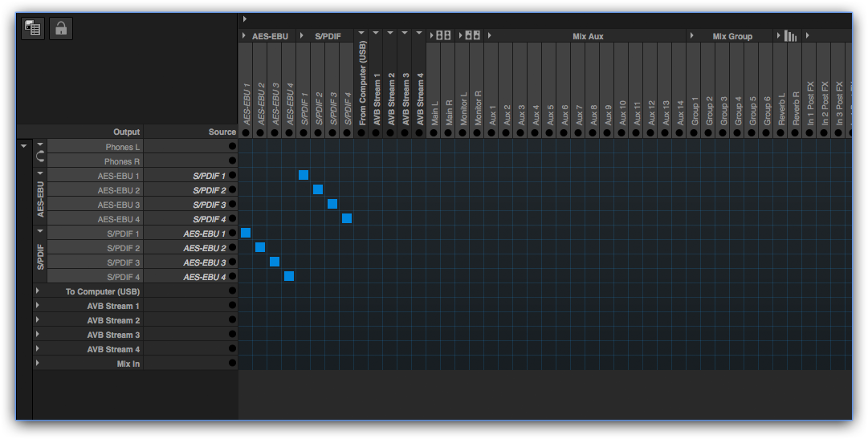Screen dimensions: 868x439
Task: Click the S/PDIF 2 source label for AES-EBU 2
Action: pos(210,190)
